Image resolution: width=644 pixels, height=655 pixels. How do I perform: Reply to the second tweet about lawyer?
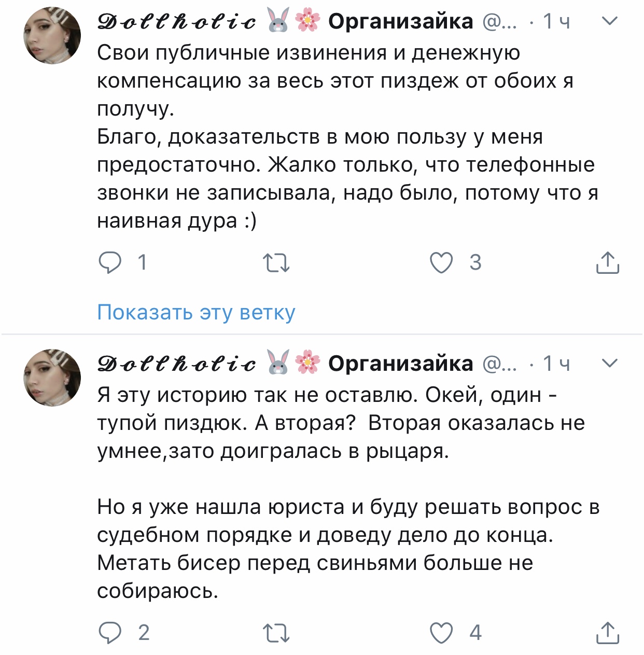tap(110, 633)
